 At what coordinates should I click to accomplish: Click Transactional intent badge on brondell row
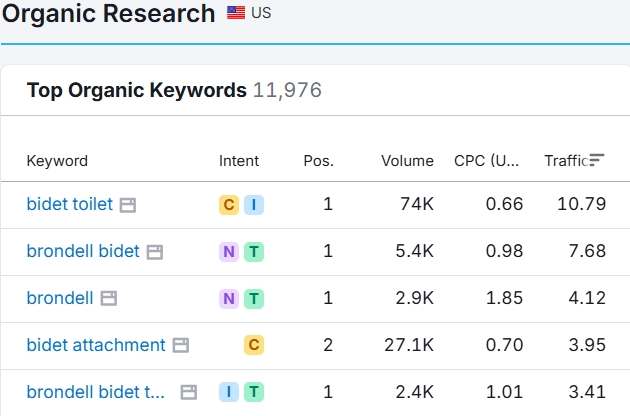click(254, 299)
